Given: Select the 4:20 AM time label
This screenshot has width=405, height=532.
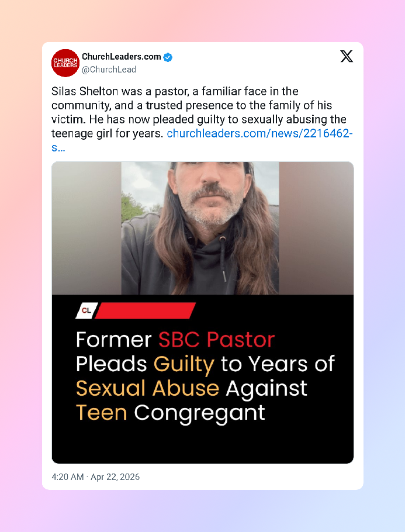Looking at the screenshot, I should pyautogui.click(x=67, y=476).
